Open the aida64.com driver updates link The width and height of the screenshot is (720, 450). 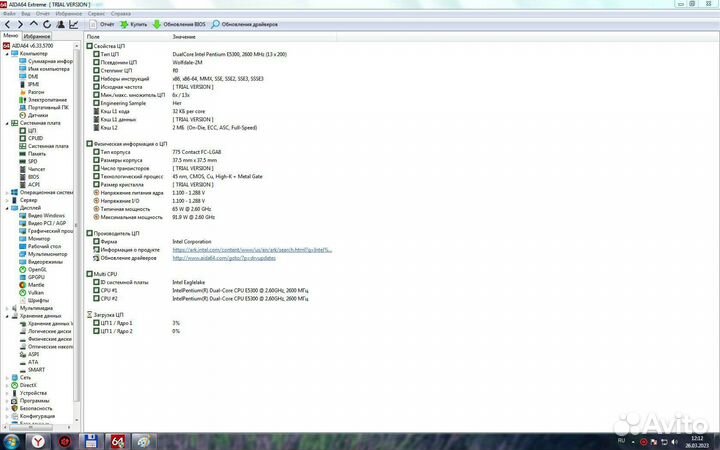coord(224,258)
